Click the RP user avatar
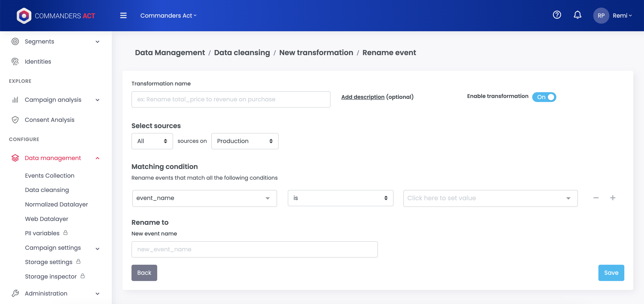The image size is (644, 304). (x=601, y=16)
